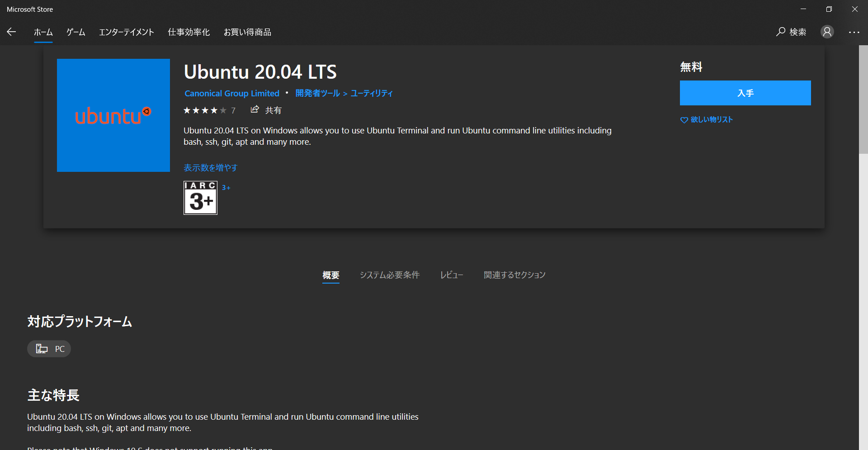Click the Ubuntu 20.04 LTS title

[x=260, y=72]
